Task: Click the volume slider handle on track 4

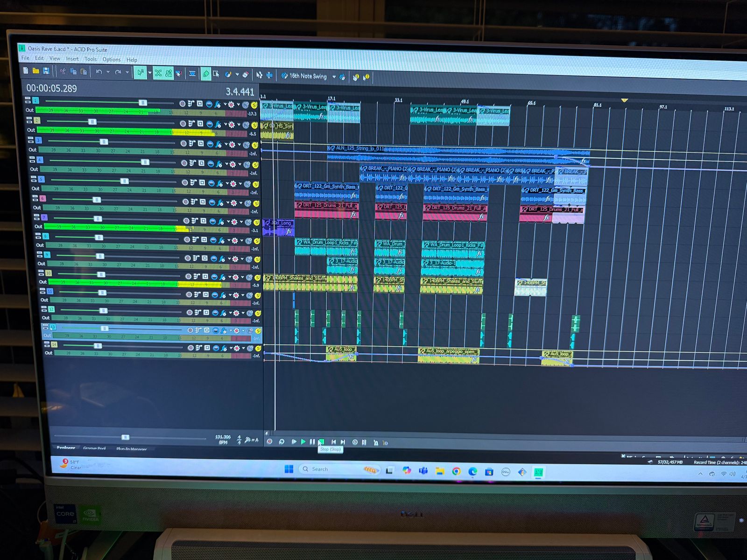Action: click(x=145, y=162)
